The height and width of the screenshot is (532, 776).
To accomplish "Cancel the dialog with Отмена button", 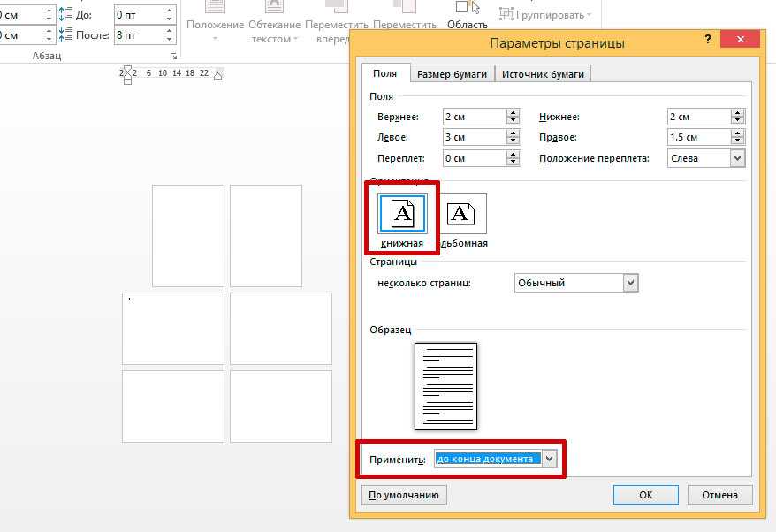I will [x=719, y=495].
